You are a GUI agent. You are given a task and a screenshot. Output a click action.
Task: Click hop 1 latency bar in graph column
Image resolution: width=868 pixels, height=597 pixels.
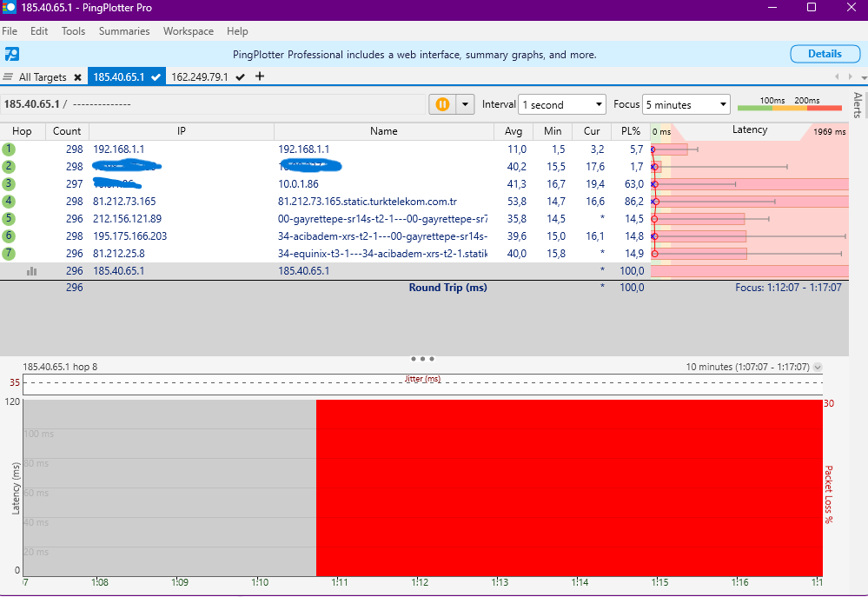pyautogui.click(x=670, y=149)
